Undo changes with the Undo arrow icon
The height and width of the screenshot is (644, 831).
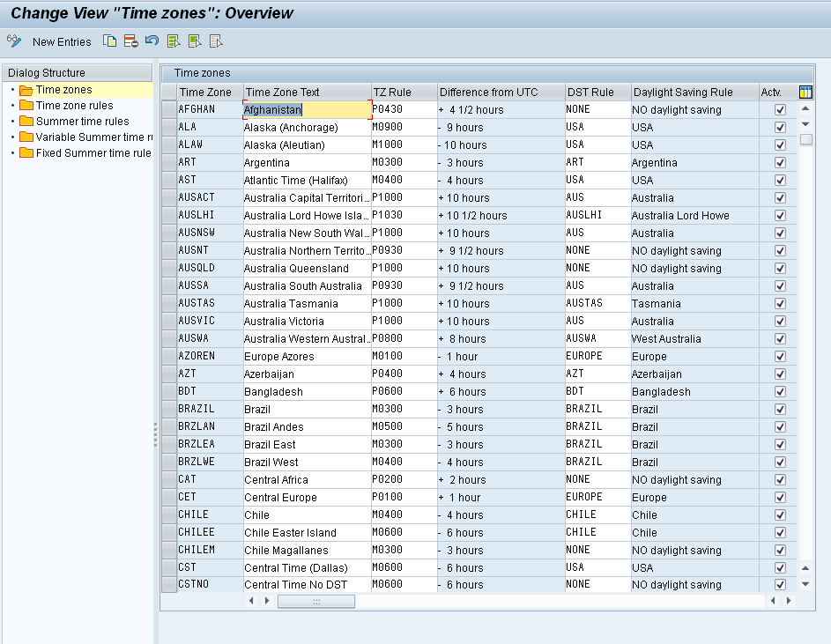152,41
